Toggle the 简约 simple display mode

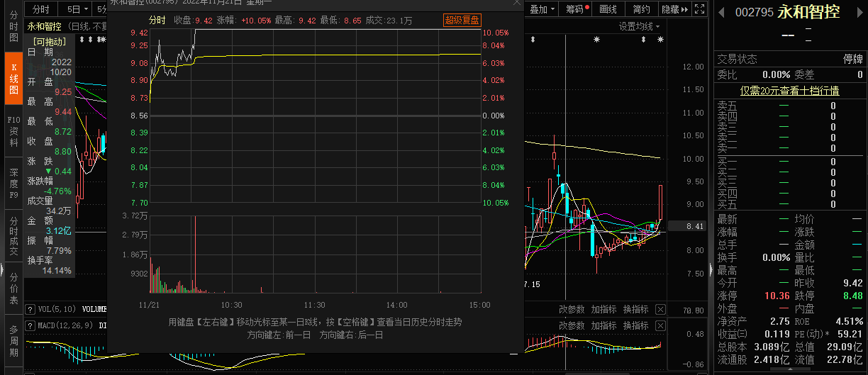point(641,9)
